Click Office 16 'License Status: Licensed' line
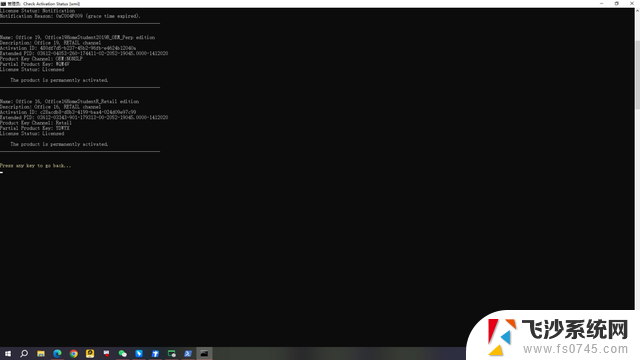This screenshot has width=640, height=360. (x=32, y=133)
